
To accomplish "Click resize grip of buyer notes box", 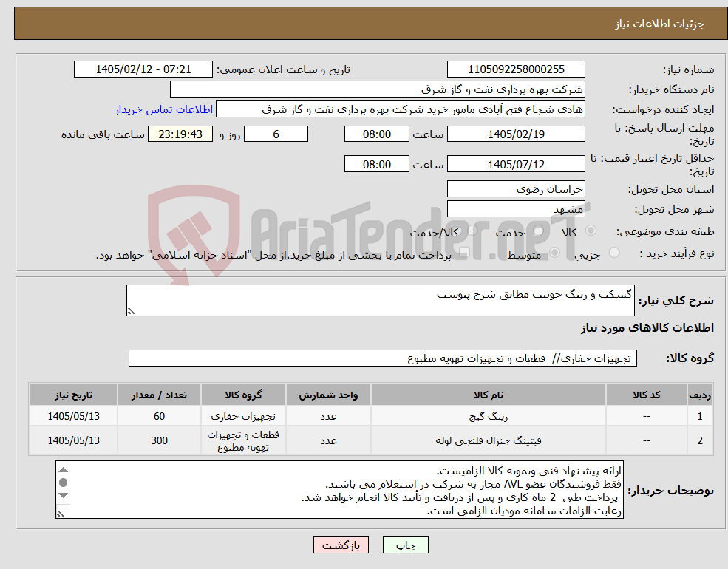I will (x=60, y=514).
